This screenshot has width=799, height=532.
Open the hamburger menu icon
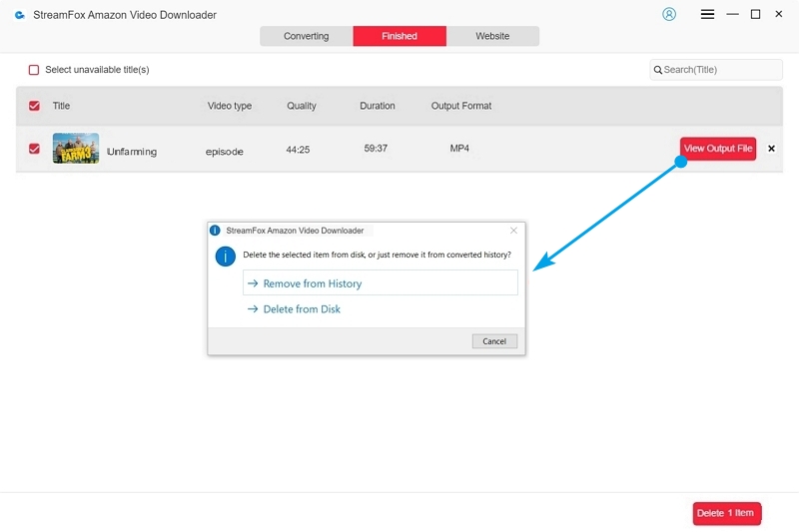point(707,14)
